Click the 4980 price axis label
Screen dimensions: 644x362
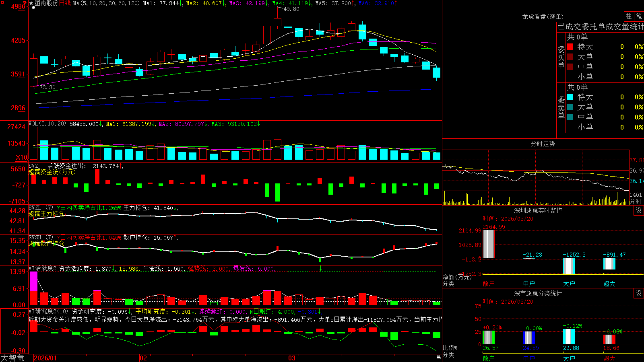pos(18,7)
